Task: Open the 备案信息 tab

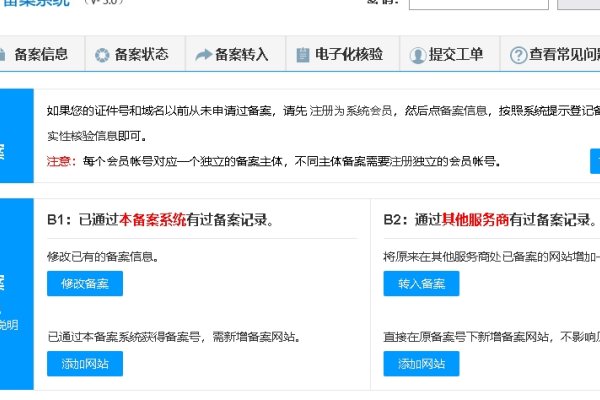Action: (x=40, y=54)
